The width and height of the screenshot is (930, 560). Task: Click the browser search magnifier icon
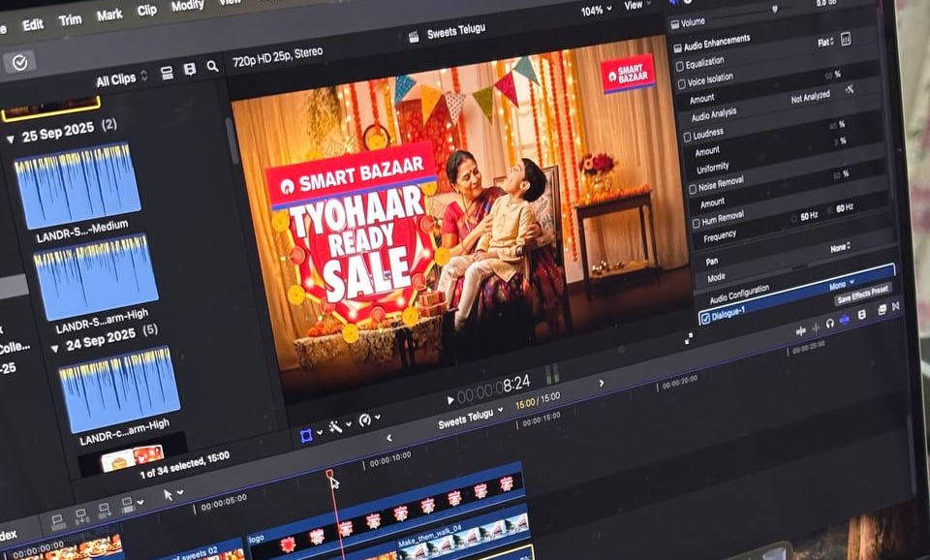coord(212,67)
